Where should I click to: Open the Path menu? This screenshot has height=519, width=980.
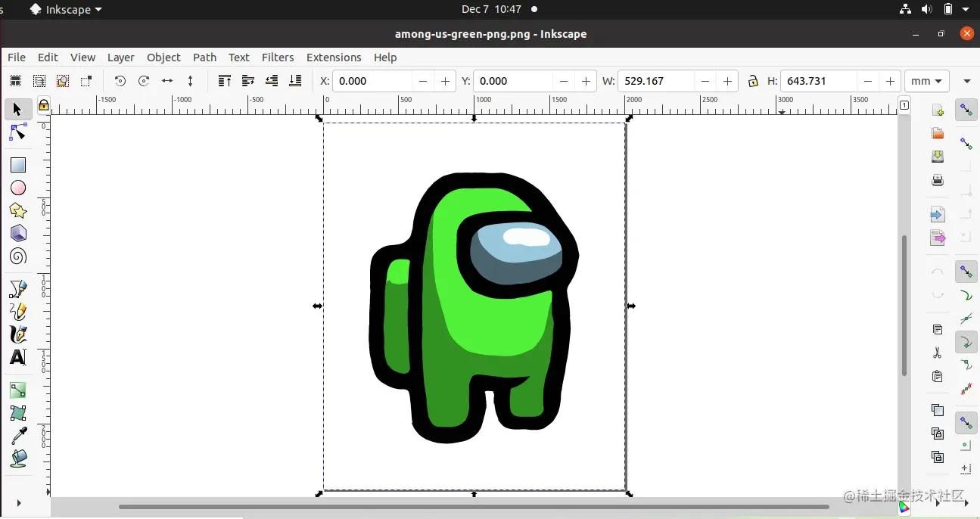204,57
